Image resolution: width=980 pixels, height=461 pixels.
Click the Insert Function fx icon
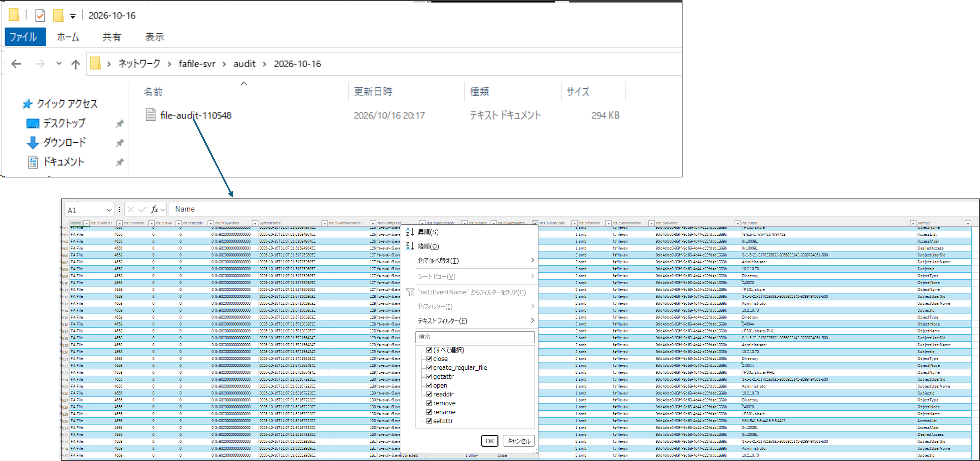pos(154,209)
